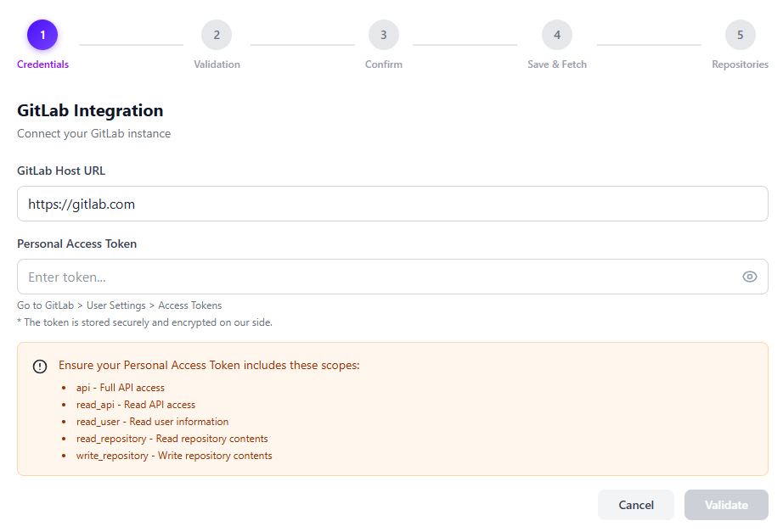
Task: Click the Cancel button
Action: pyautogui.click(x=635, y=504)
